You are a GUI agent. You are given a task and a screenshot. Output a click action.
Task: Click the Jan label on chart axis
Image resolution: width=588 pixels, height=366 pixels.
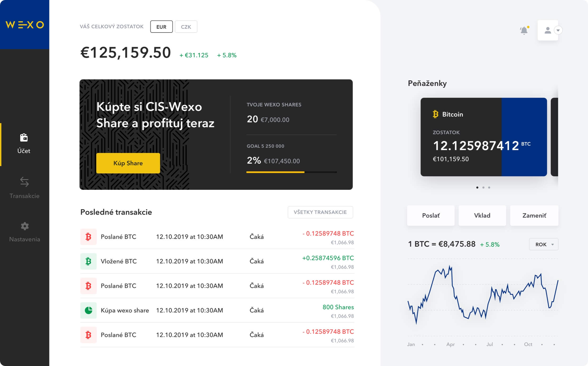click(411, 344)
